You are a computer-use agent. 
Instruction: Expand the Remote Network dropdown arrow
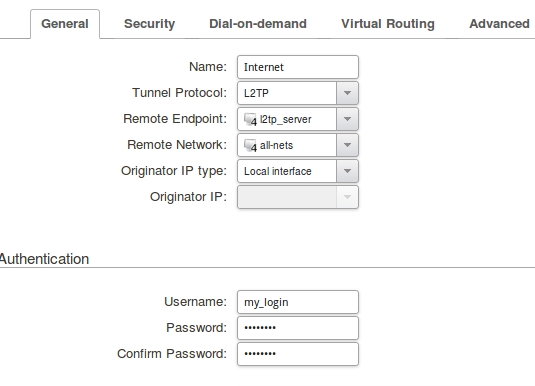coord(347,145)
